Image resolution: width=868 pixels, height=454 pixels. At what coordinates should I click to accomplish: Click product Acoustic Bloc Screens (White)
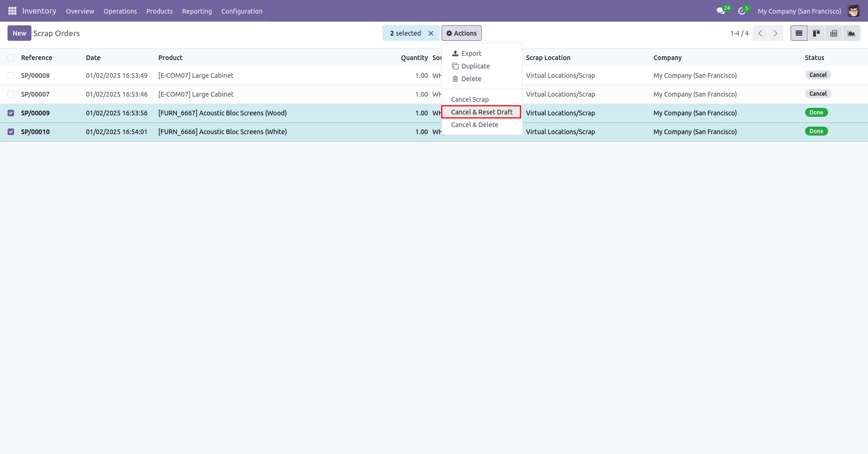click(x=222, y=132)
